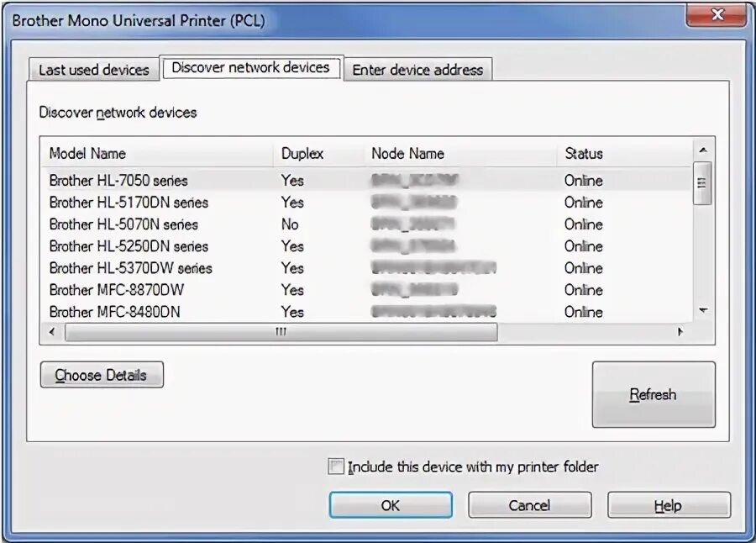
Task: Click the Choose Details button
Action: tap(102, 375)
